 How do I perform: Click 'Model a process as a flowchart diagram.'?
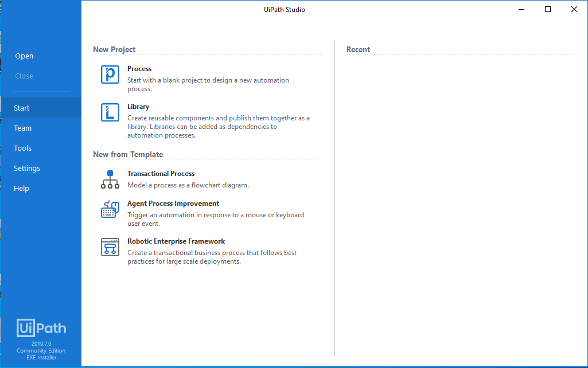188,185
